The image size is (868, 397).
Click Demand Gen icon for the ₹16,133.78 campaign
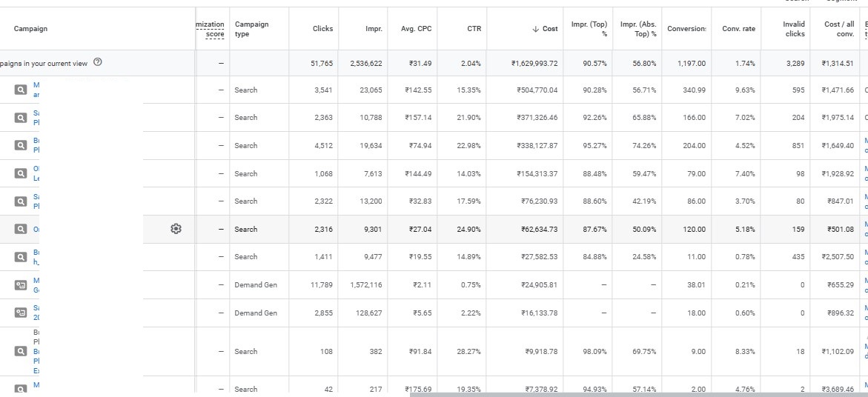(21, 313)
